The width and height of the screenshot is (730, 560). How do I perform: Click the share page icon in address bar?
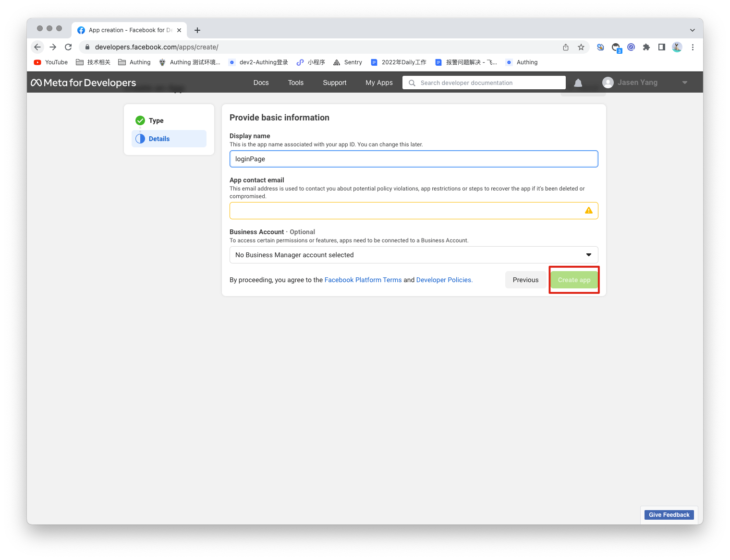pos(566,47)
